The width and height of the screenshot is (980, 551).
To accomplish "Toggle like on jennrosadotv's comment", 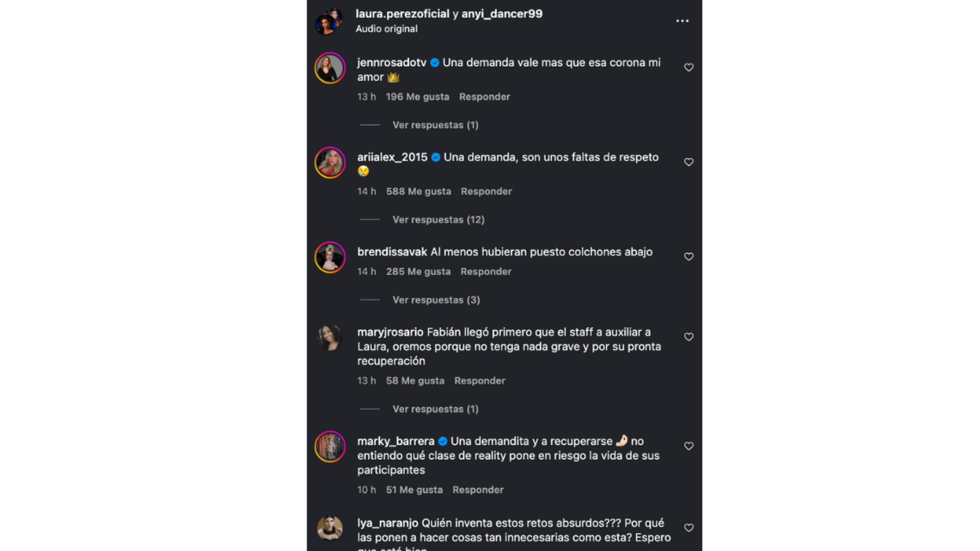I will [x=689, y=67].
